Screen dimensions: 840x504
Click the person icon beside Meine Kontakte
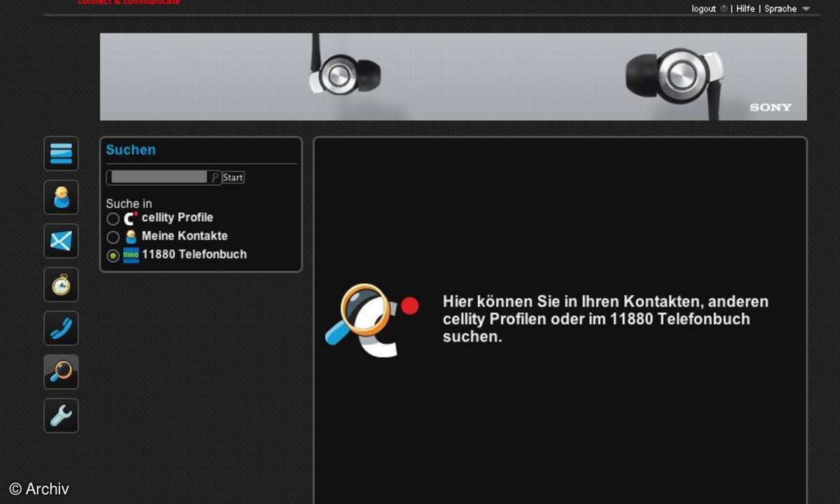click(131, 237)
